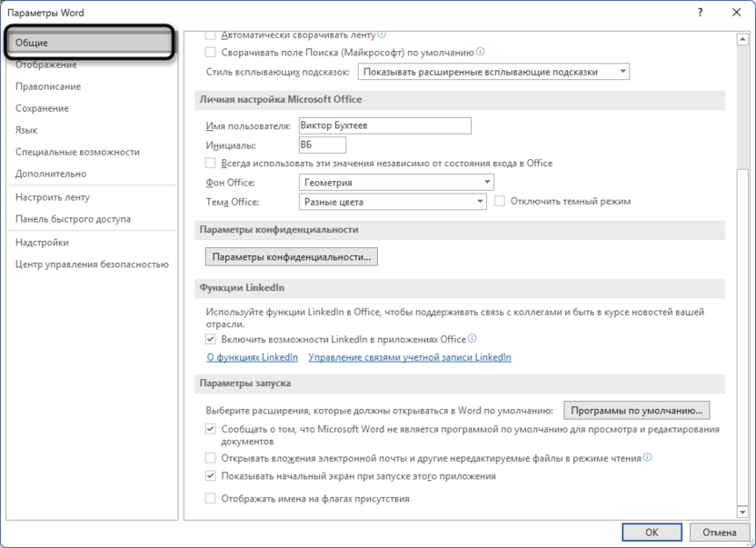Toggle automatically collapse ribbon checkbox

tap(210, 35)
